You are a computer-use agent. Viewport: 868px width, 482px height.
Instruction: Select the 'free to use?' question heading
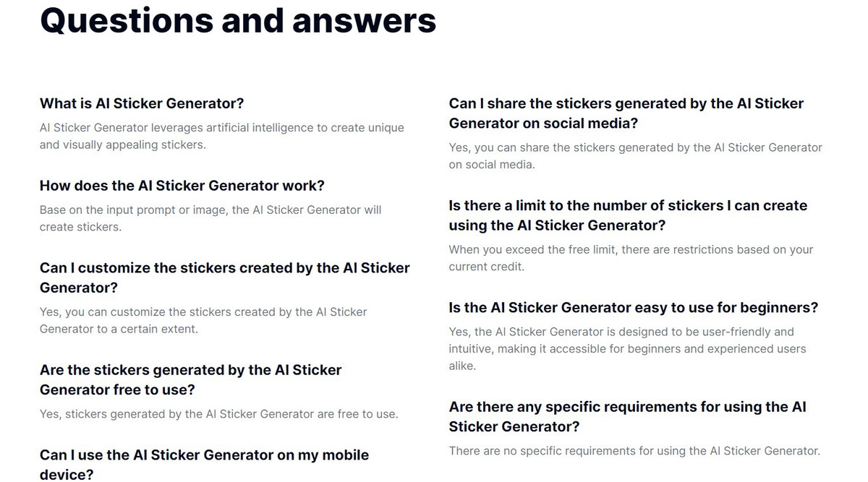191,379
